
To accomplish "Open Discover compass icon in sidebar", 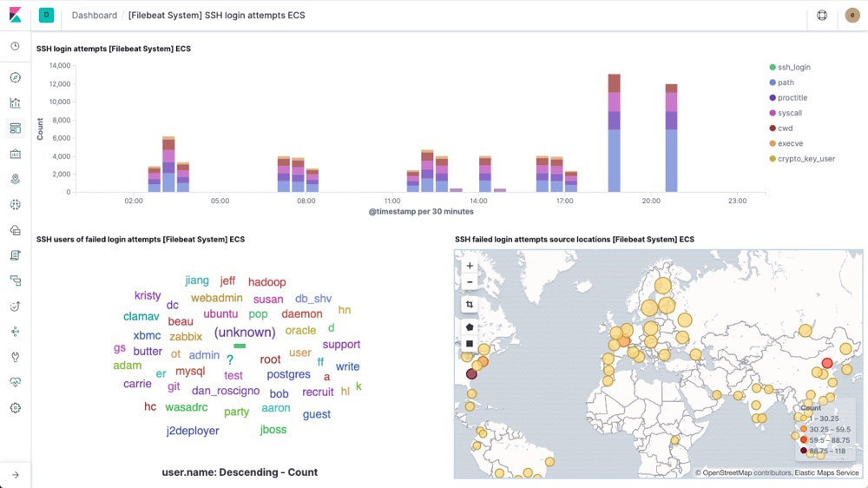I will [16, 77].
